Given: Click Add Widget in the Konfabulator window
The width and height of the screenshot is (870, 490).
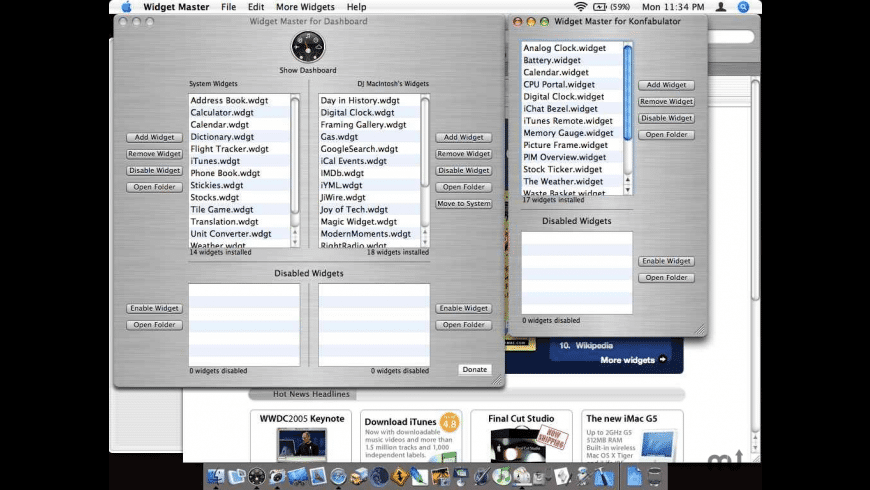Looking at the screenshot, I should coord(666,85).
